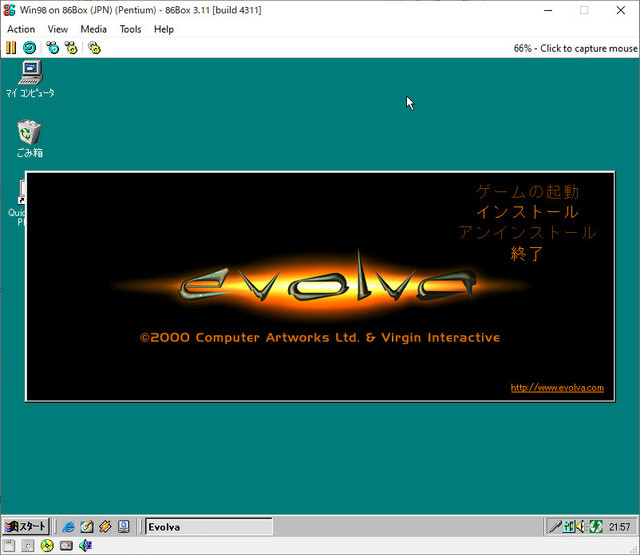Click アンインストール in the Evolva launcher
The height and width of the screenshot is (555, 640).
527,233
